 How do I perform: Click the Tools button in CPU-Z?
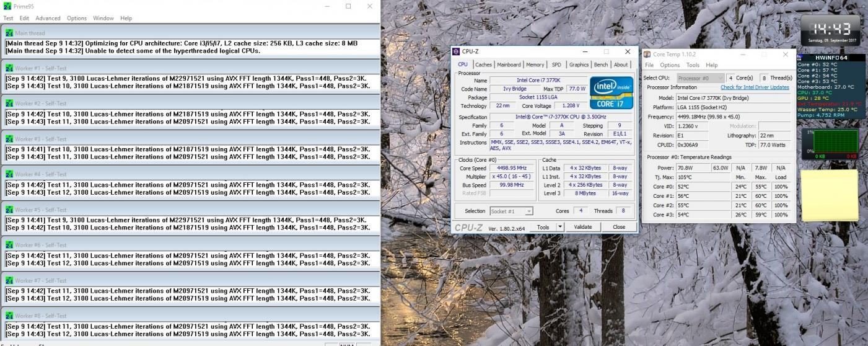543,227
